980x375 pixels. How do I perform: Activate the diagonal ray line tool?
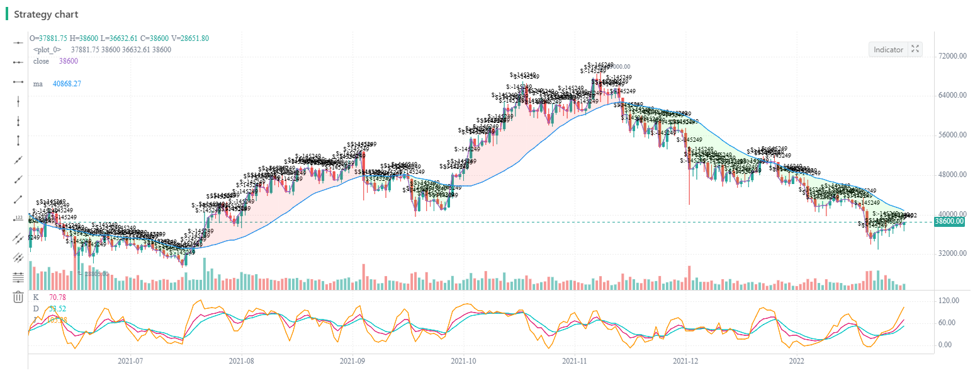18,180
